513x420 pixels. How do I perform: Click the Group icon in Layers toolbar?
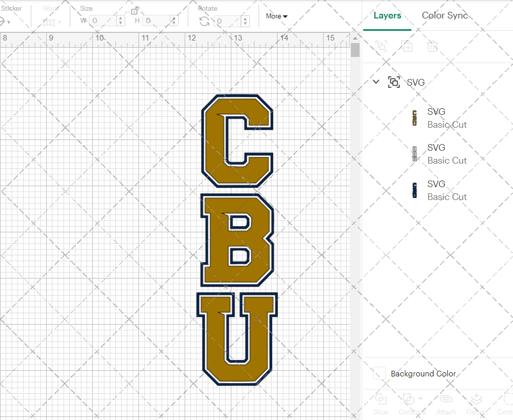[381, 46]
